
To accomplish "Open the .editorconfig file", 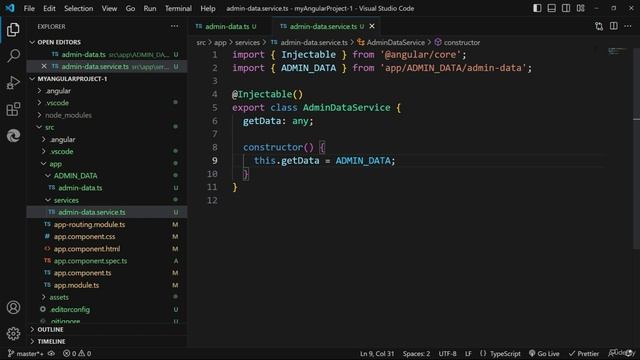I will 107,309.
